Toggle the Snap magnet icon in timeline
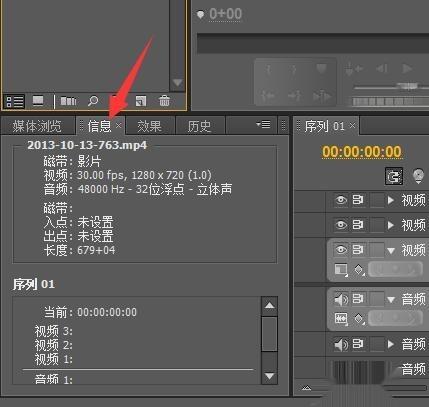Viewport: 429px width, 407px height. [394, 176]
